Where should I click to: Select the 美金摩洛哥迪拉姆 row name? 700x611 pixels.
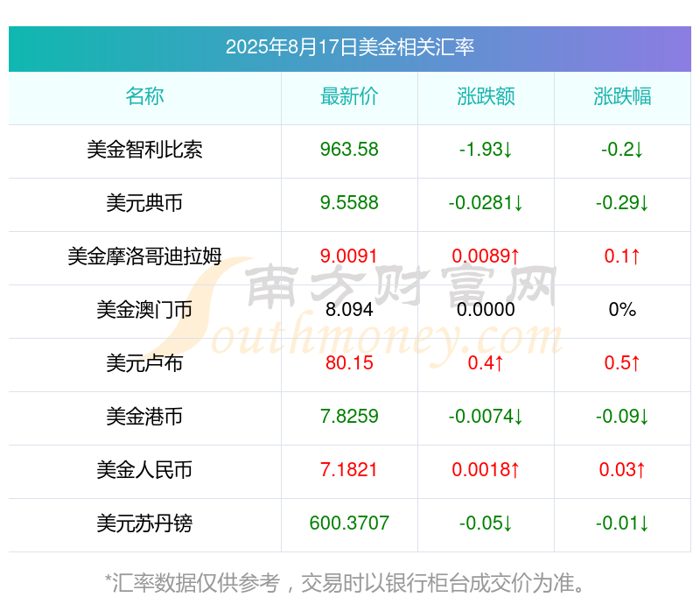144,256
